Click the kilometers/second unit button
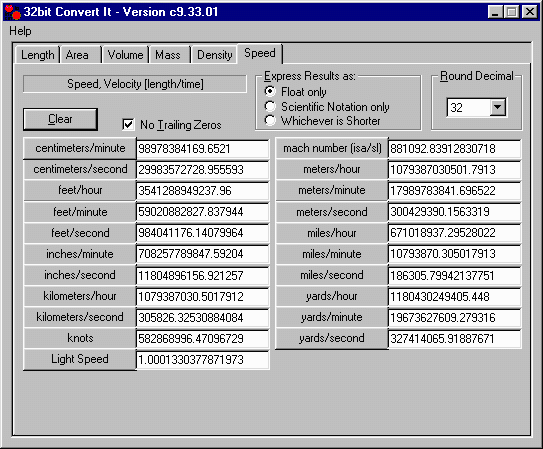The height and width of the screenshot is (449, 543). (80, 317)
